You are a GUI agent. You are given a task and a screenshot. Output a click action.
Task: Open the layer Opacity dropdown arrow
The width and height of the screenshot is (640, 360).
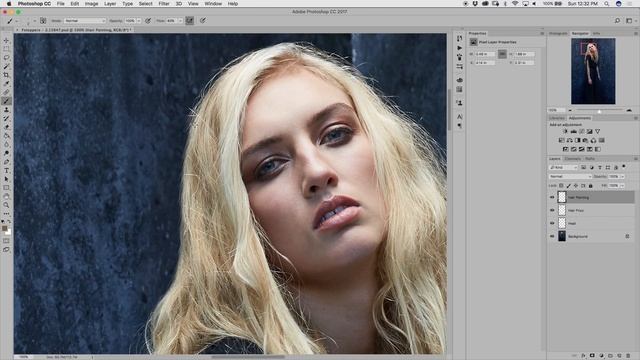622,177
